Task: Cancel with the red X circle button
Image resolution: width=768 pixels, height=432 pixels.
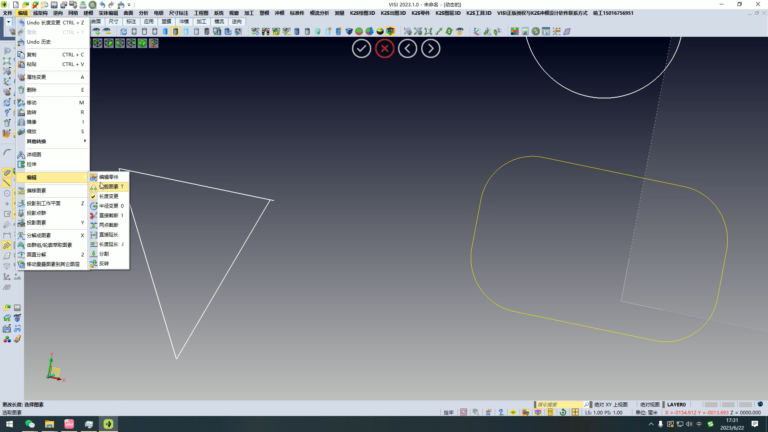Action: click(384, 48)
